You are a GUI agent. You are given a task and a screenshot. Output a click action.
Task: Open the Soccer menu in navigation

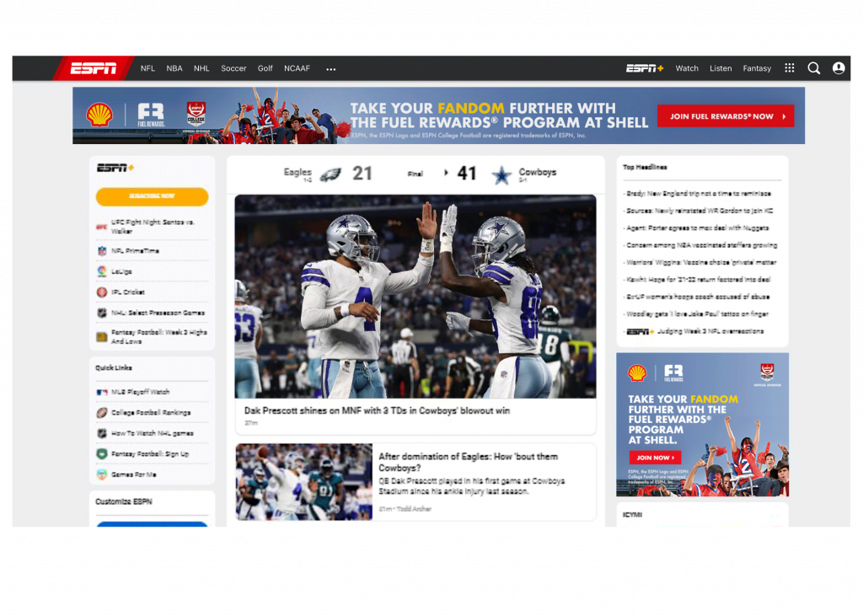(233, 68)
